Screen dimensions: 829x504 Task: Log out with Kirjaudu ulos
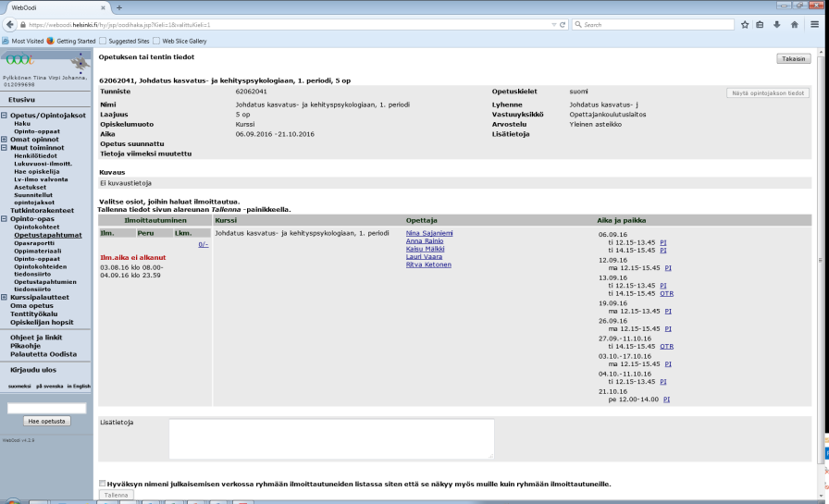click(x=32, y=370)
